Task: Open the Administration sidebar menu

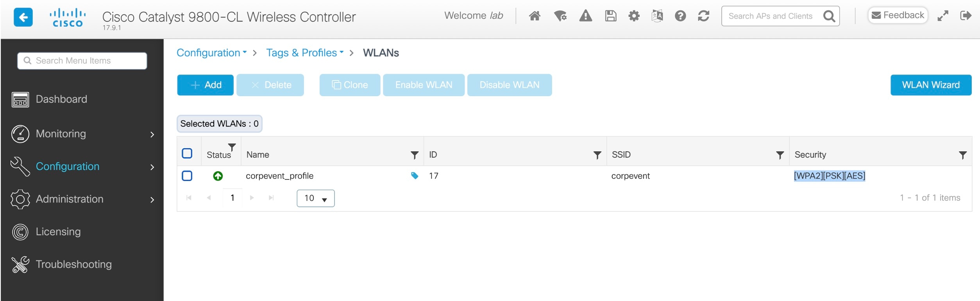Action: 82,199
